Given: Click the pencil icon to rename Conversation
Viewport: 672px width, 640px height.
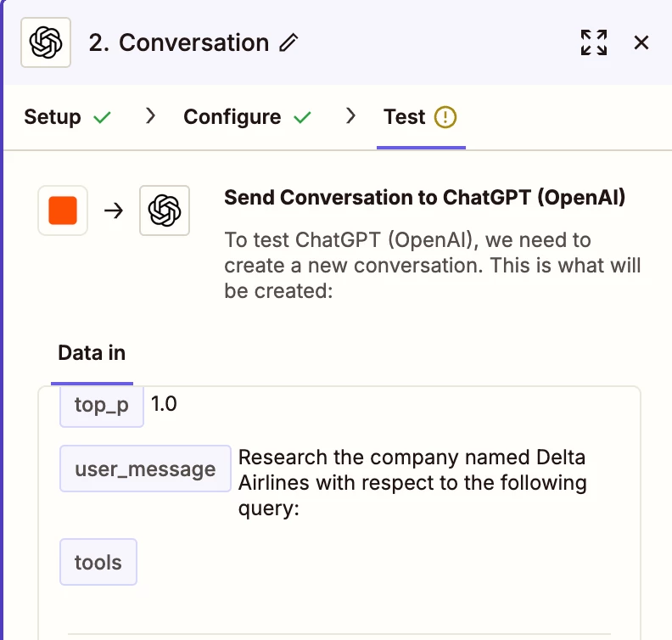Looking at the screenshot, I should 289,42.
